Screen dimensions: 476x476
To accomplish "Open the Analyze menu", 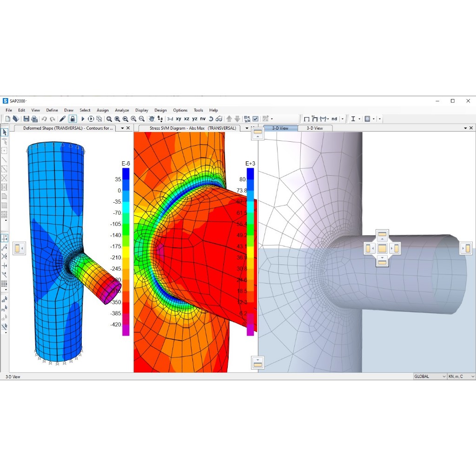I will coord(122,110).
